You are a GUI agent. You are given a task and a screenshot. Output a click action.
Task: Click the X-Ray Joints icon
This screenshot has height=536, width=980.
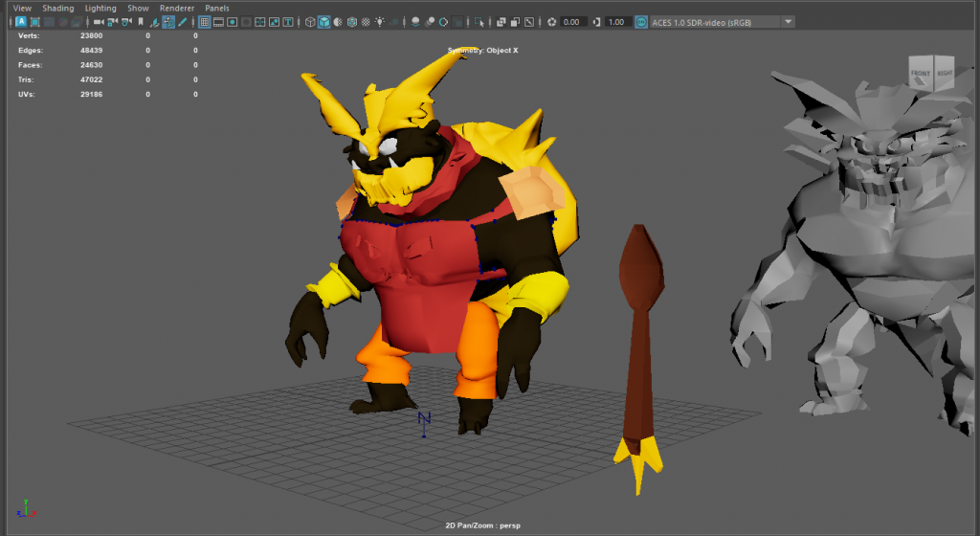(529, 22)
